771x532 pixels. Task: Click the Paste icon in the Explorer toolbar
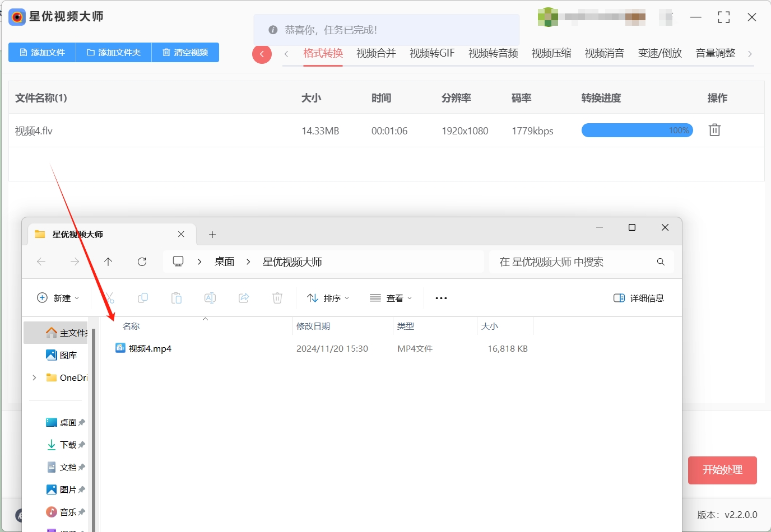(177, 298)
